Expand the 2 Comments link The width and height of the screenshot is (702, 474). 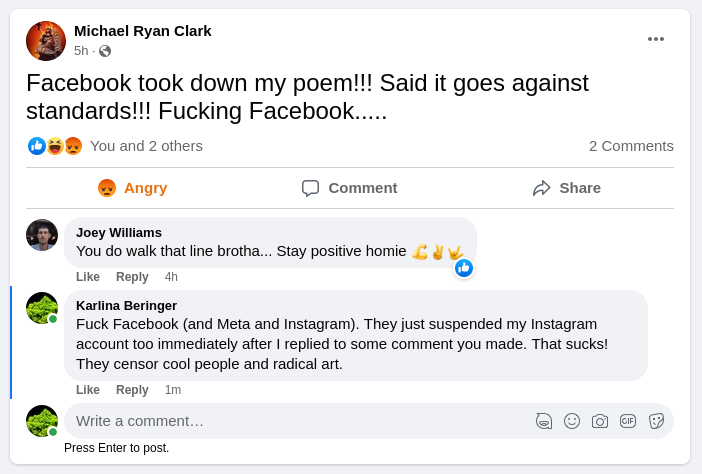631,146
